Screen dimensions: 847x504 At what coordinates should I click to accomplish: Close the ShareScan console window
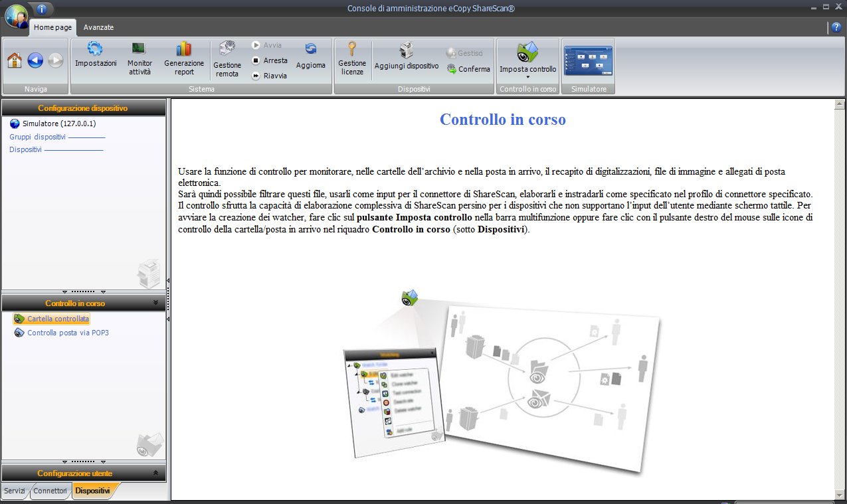(x=838, y=7)
